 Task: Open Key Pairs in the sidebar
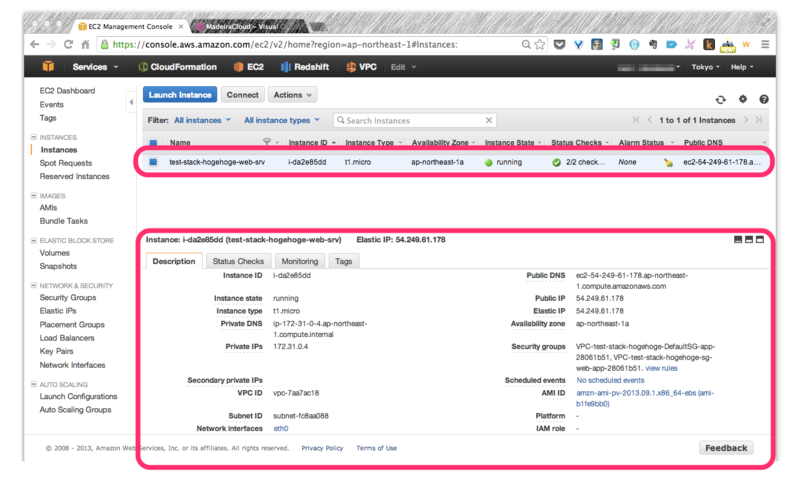pyautogui.click(x=56, y=351)
